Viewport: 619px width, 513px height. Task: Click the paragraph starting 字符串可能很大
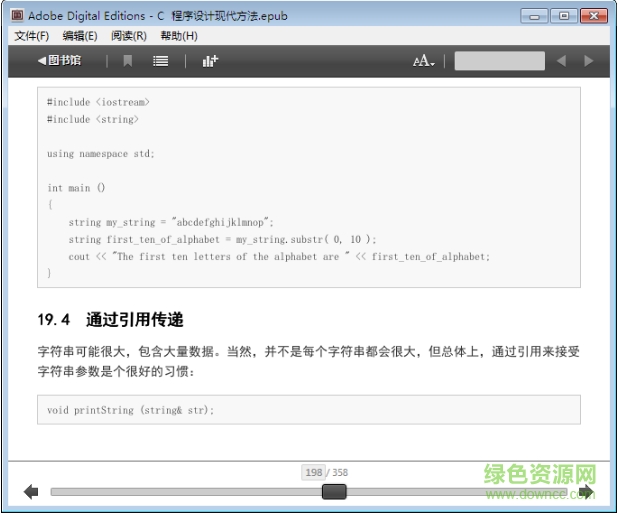(x=309, y=361)
